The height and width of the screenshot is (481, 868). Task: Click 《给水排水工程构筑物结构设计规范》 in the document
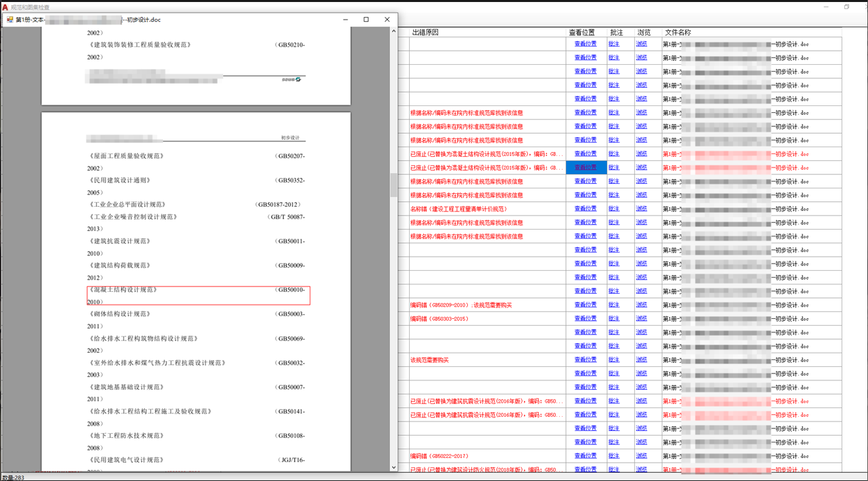[143, 338]
